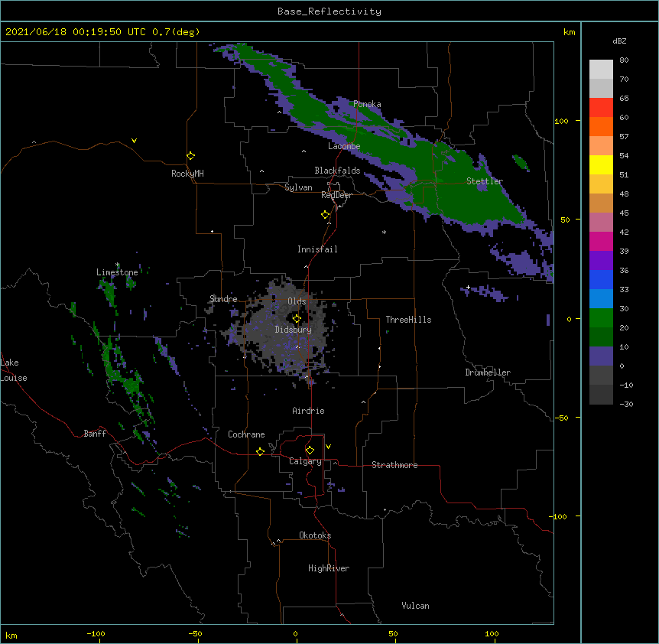Click the royal blue 36-33 dBZ swatch
The height and width of the screenshot is (644, 659).
tap(601, 279)
